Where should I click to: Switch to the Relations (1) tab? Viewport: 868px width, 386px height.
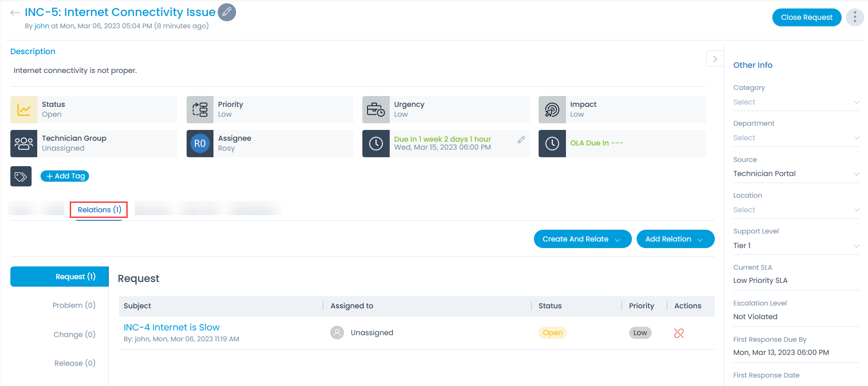tap(99, 210)
